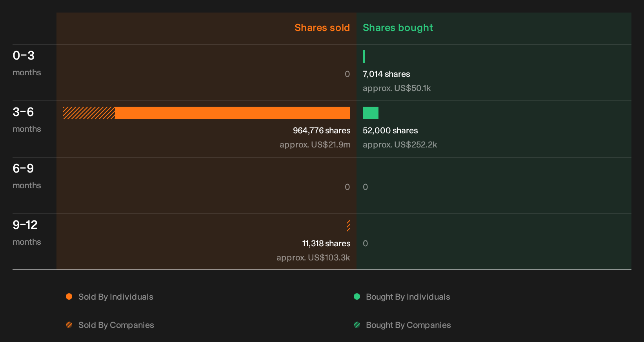
Task: Click the "3-6" months row label
Action: [23, 112]
